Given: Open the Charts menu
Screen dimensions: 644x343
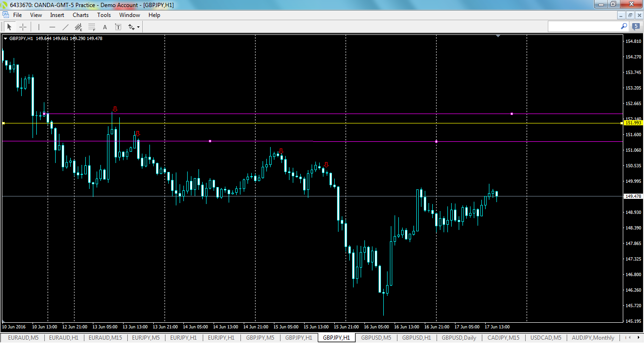Looking at the screenshot, I should tap(80, 15).
